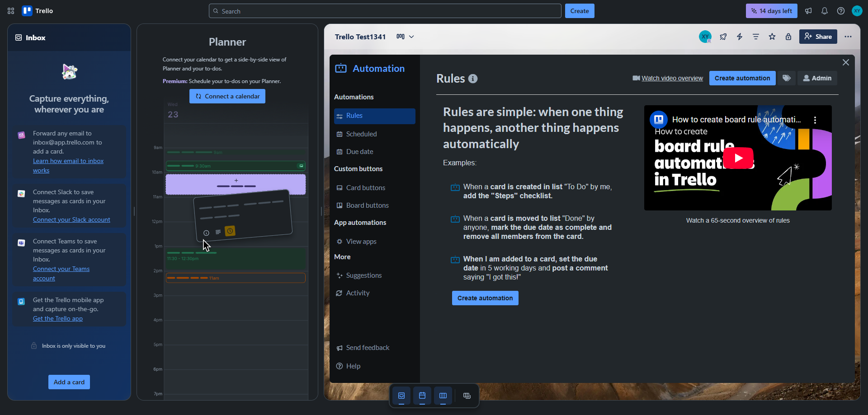868x415 pixels.
Task: Open the notifications bell
Action: click(825, 11)
